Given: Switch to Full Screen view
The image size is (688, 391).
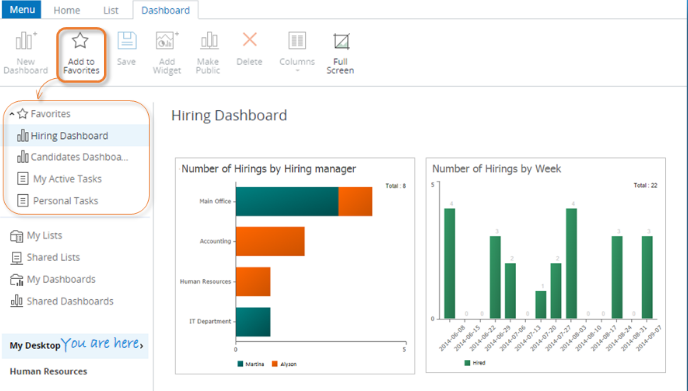Looking at the screenshot, I should [340, 54].
